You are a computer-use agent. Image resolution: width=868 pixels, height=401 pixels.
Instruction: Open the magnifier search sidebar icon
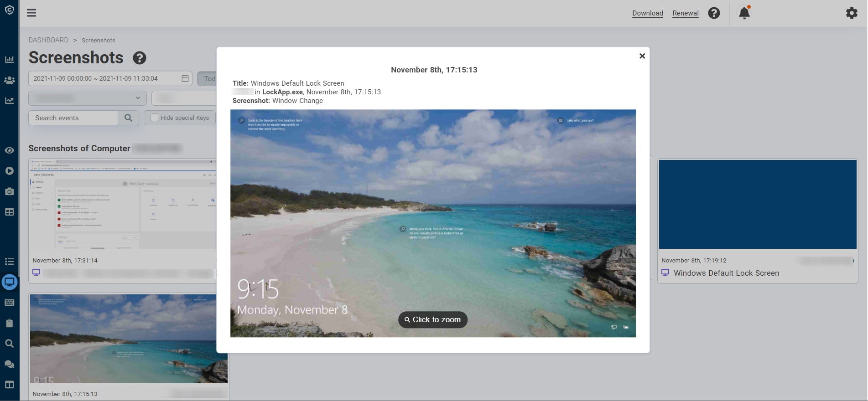point(9,344)
